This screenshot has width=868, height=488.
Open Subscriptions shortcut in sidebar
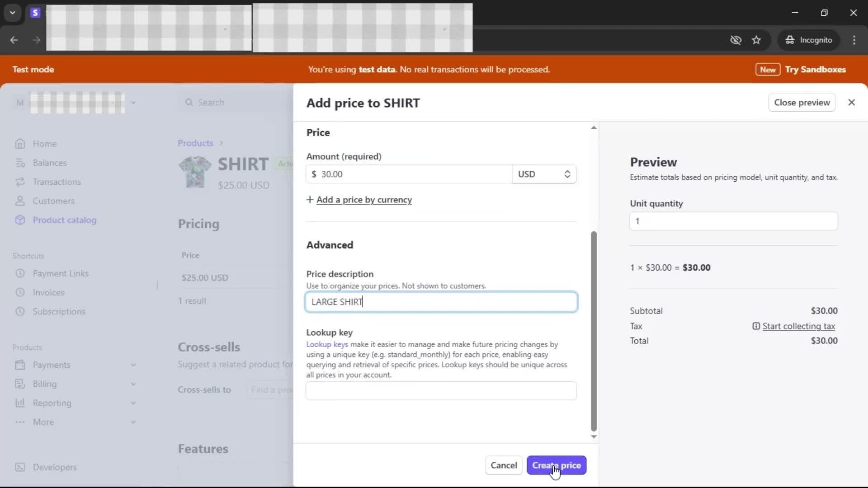59,311
